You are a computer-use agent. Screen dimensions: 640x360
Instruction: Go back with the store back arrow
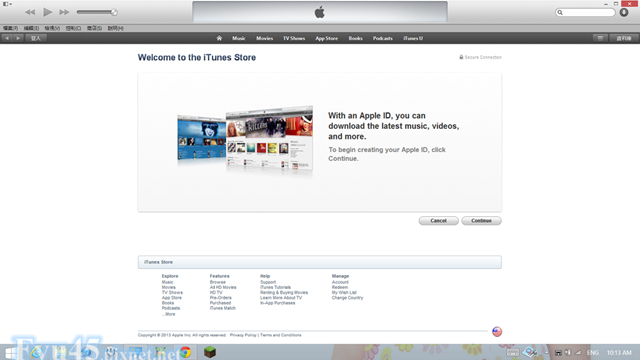[7, 38]
